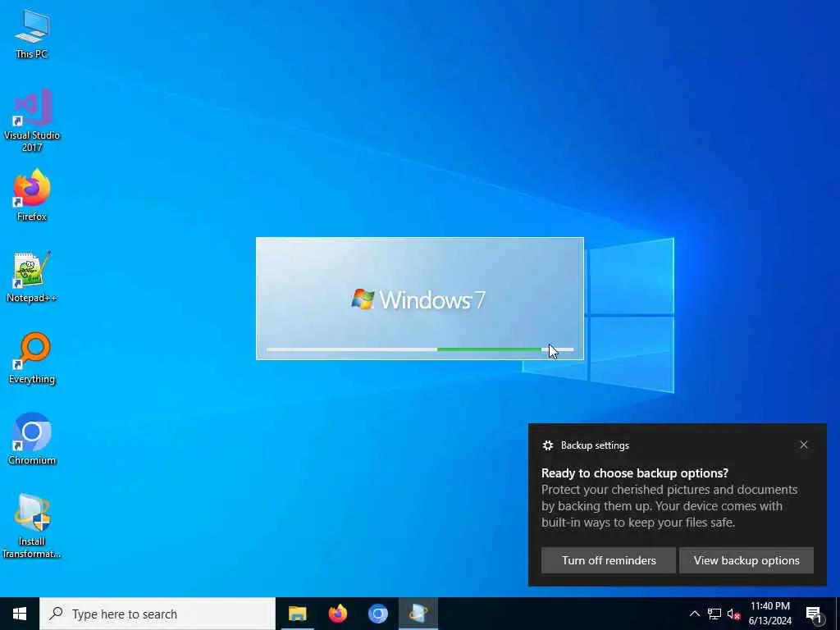Switch to the installer taskbar item
The width and height of the screenshot is (840, 630).
(x=418, y=614)
